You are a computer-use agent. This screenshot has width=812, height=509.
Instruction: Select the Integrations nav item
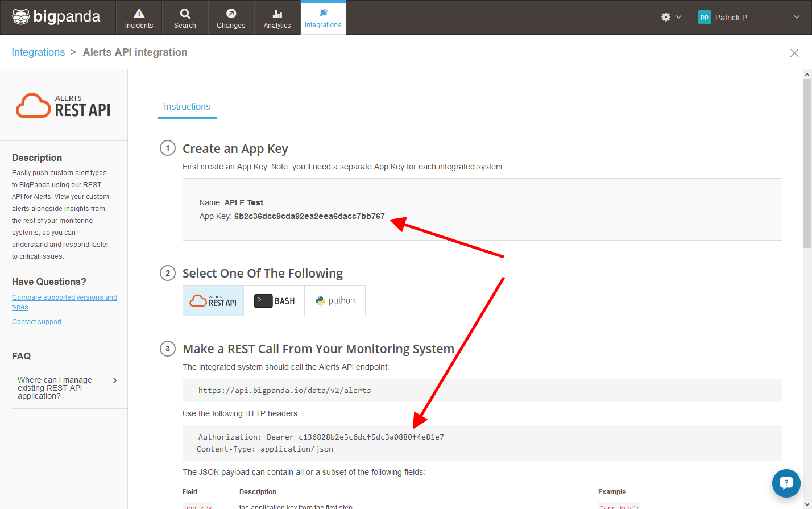click(x=323, y=18)
